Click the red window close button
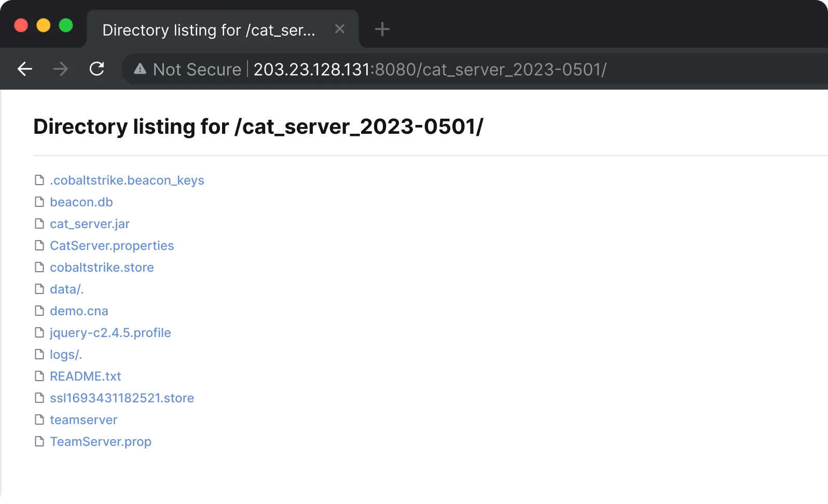 (x=21, y=25)
